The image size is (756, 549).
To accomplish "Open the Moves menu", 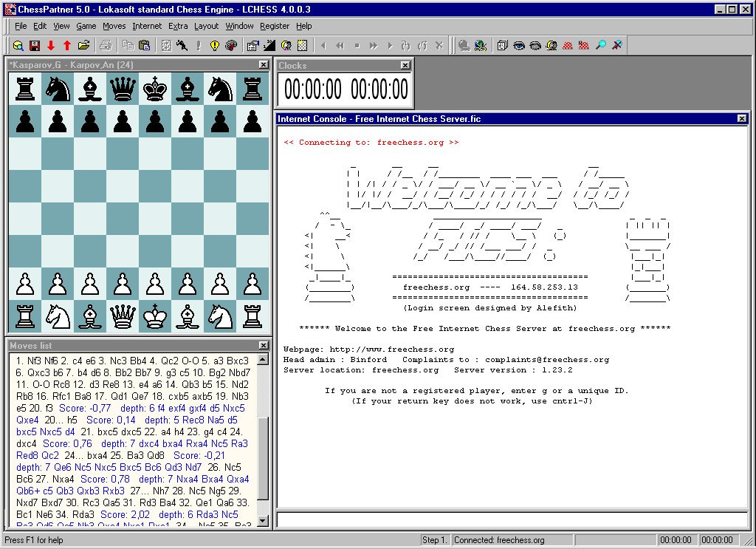I will click(114, 26).
